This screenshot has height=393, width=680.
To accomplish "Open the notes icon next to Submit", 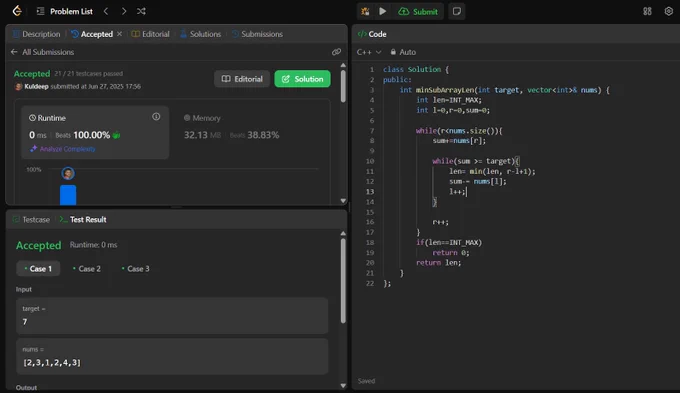I will coord(457,11).
